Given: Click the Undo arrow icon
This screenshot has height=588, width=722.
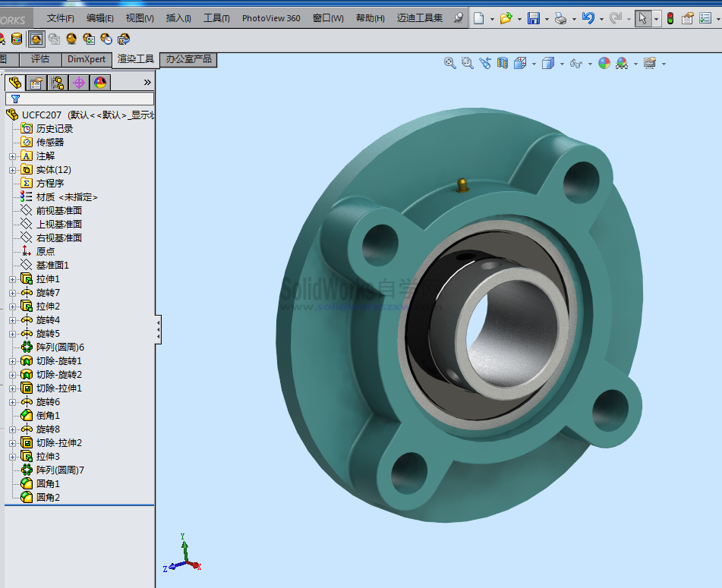Looking at the screenshot, I should [588, 18].
